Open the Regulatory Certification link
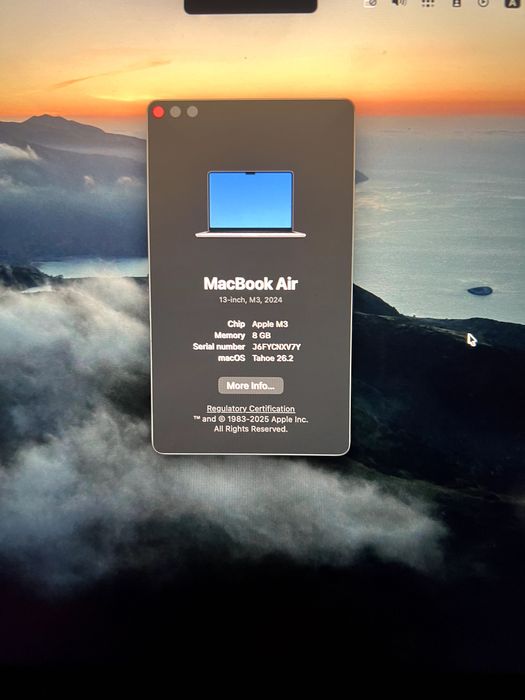525x700 pixels. [250, 408]
